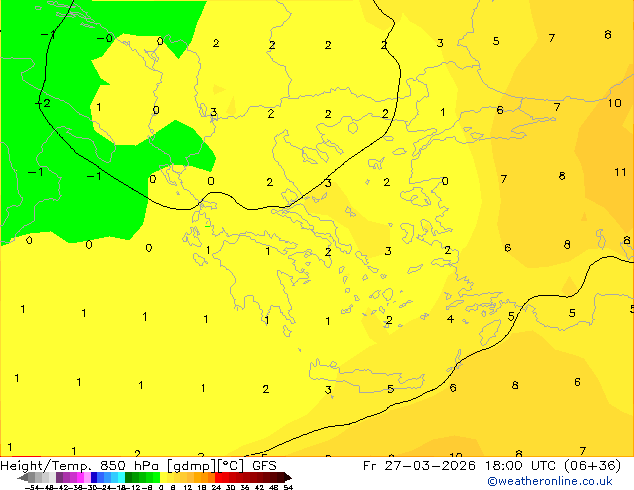The height and width of the screenshot is (490, 634).
Task: Click the dark brown right arrow end of scale
Action: (288, 477)
